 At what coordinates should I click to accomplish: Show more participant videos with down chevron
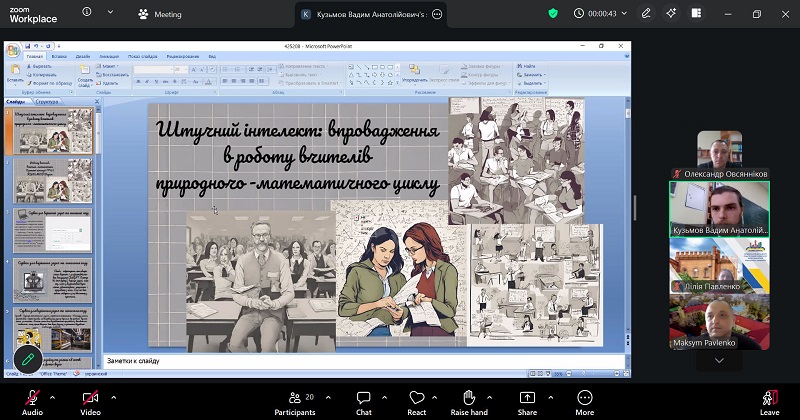coord(719,360)
